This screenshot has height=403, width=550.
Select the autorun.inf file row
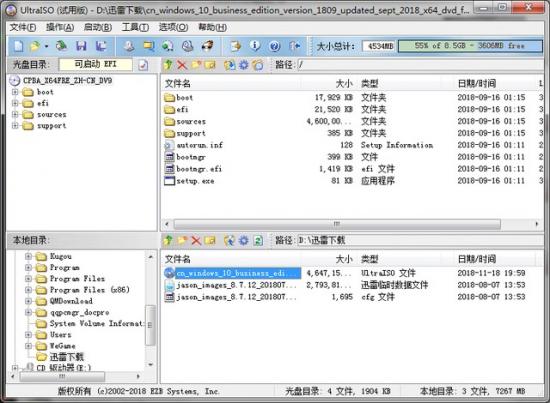click(x=353, y=145)
